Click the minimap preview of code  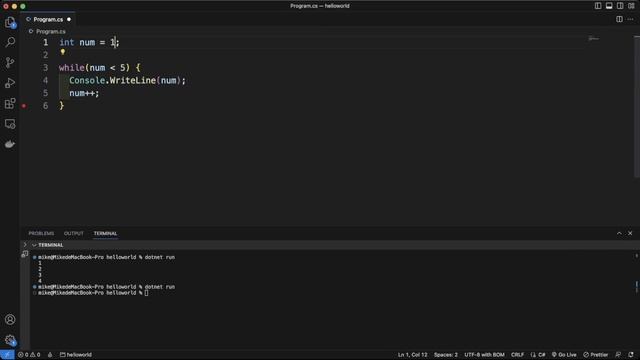[x=594, y=39]
